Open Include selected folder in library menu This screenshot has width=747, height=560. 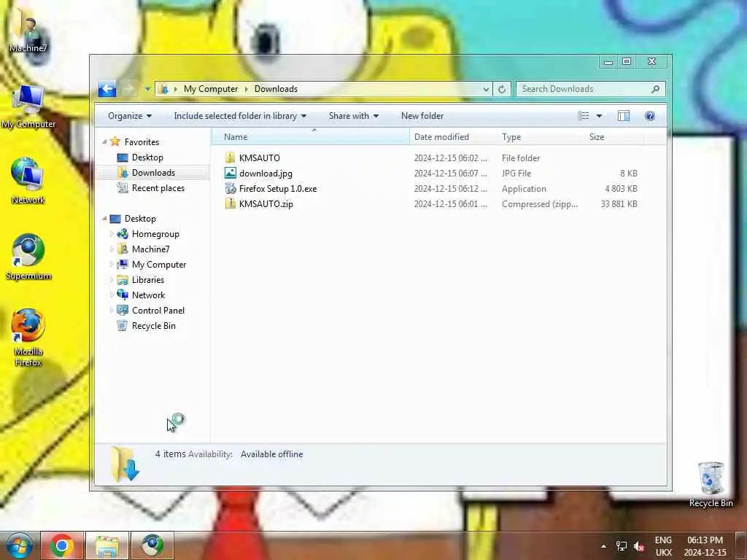[x=240, y=116]
